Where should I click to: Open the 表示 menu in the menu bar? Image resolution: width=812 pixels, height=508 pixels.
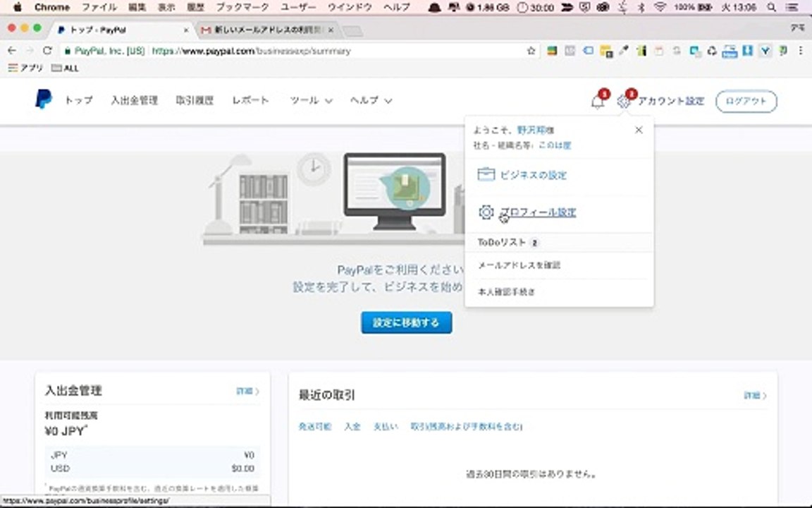(166, 7)
